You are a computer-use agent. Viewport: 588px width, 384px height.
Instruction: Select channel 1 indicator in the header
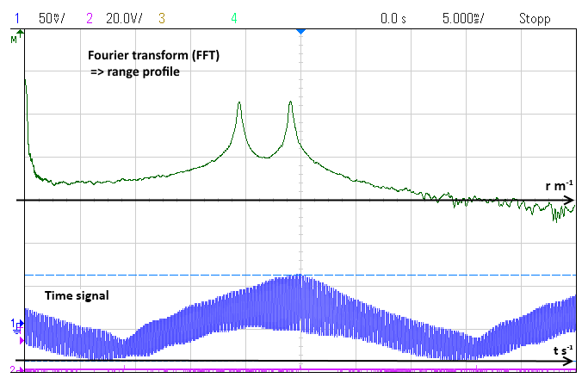click(x=16, y=17)
